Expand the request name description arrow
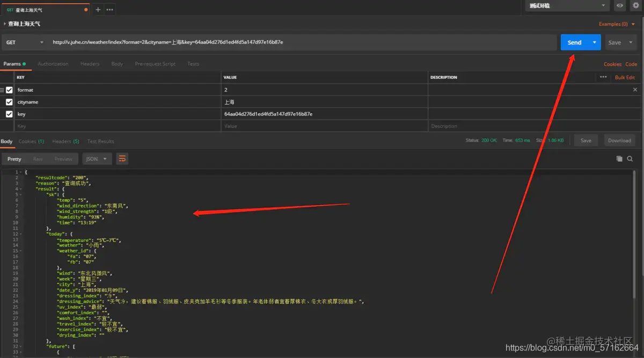Viewport: 644px width, 358px height. click(x=5, y=24)
